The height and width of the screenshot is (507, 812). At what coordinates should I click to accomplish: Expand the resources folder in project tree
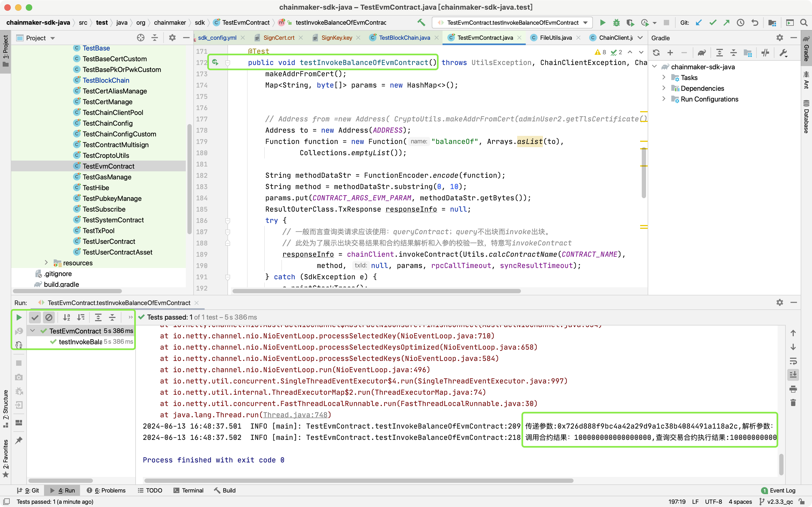[46, 263]
